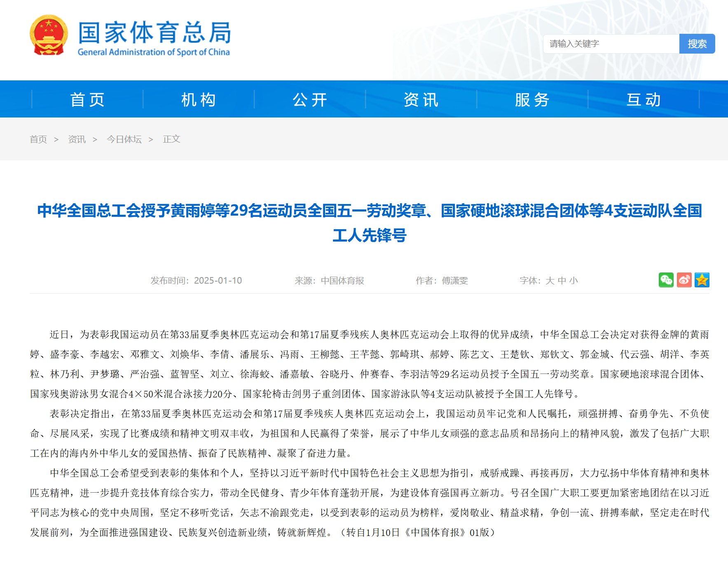Switch to the 机构 tab
This screenshot has width=728, height=578.
pos(198,99)
